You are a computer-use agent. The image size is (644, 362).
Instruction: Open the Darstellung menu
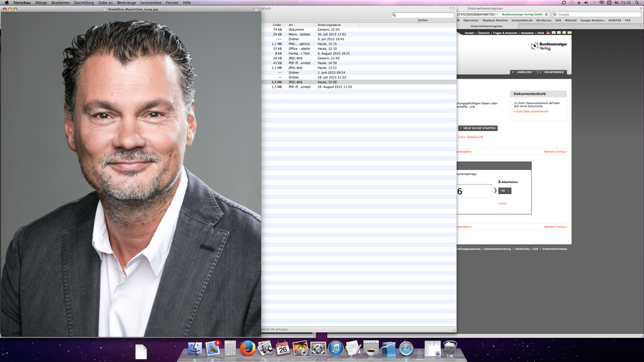[84, 3]
